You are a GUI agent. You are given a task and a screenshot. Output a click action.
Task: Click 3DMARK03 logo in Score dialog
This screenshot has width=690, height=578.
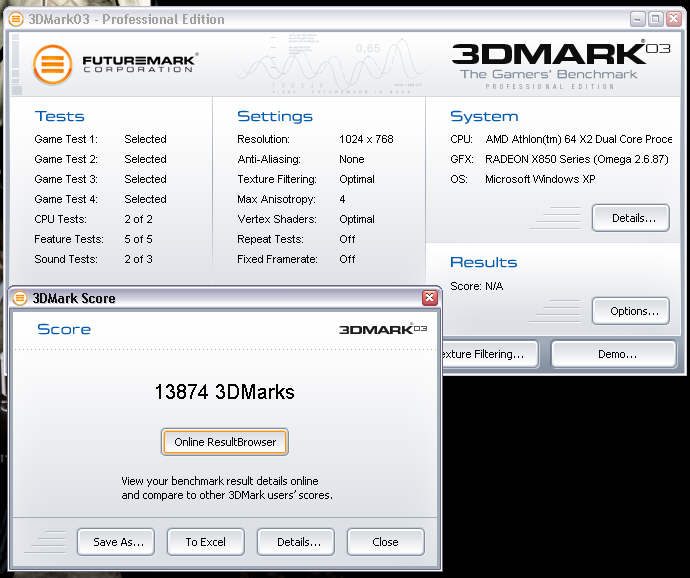(383, 329)
